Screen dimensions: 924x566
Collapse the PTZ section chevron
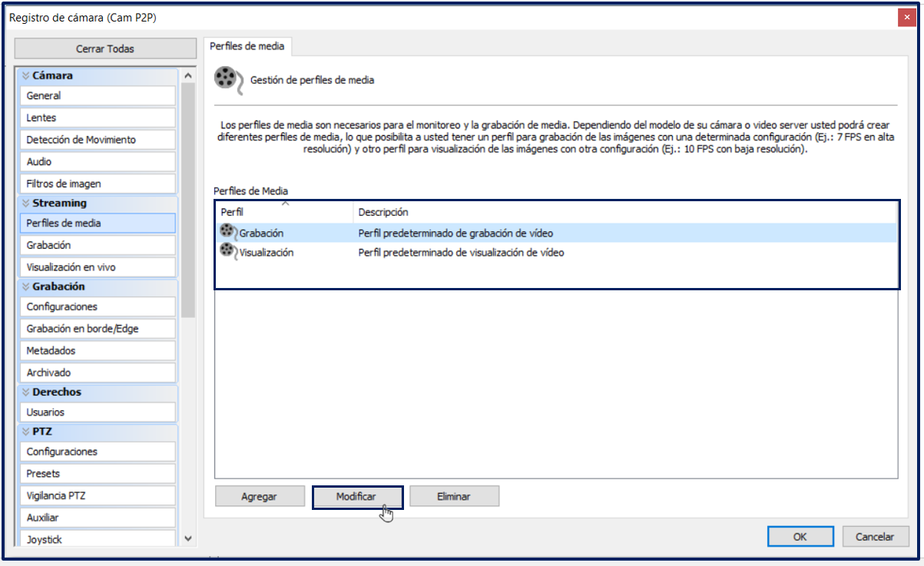coord(25,432)
